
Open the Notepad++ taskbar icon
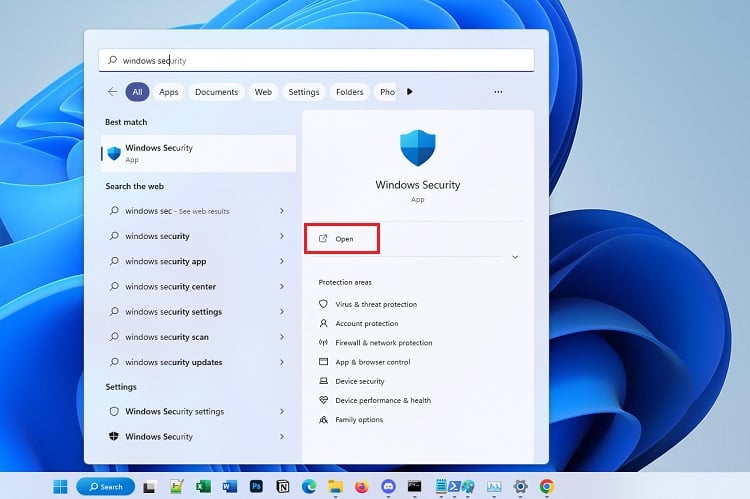pos(176,487)
